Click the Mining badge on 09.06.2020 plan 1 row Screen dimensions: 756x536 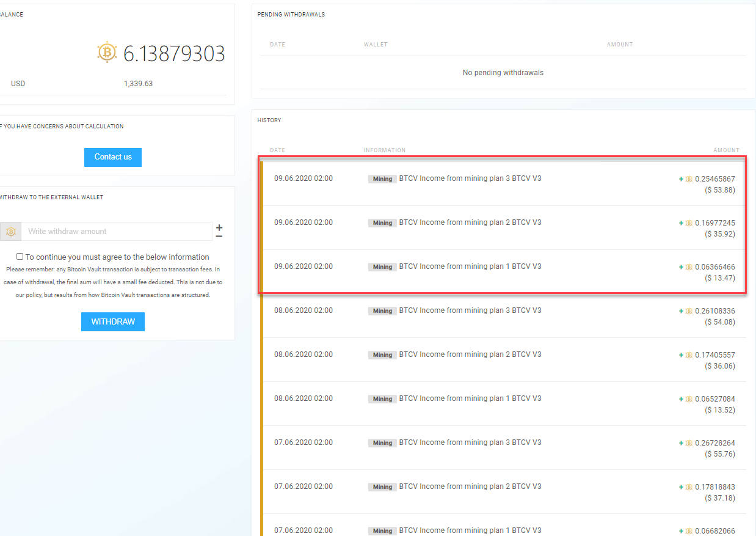coord(382,267)
